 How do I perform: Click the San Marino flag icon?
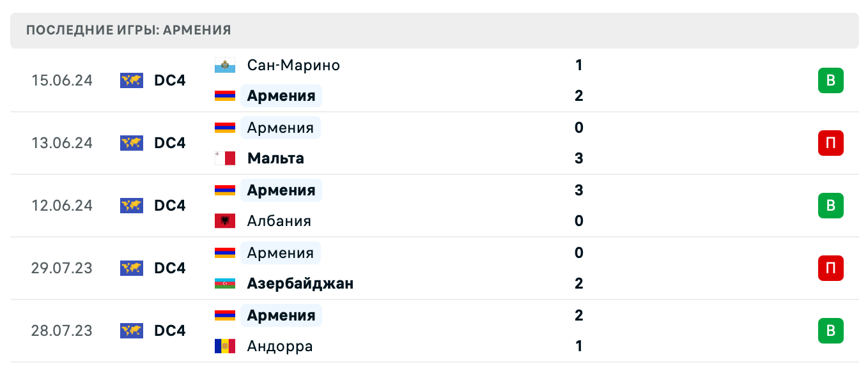pyautogui.click(x=225, y=64)
